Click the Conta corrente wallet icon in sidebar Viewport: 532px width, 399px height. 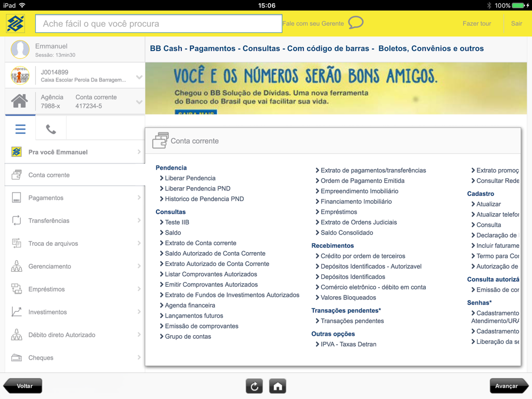click(x=16, y=174)
